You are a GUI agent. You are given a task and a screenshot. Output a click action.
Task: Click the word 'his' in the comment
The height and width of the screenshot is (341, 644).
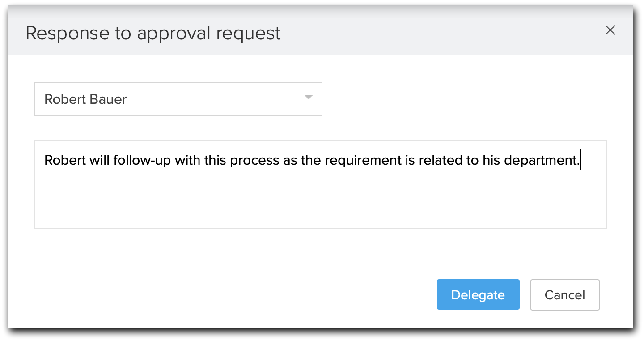(491, 161)
